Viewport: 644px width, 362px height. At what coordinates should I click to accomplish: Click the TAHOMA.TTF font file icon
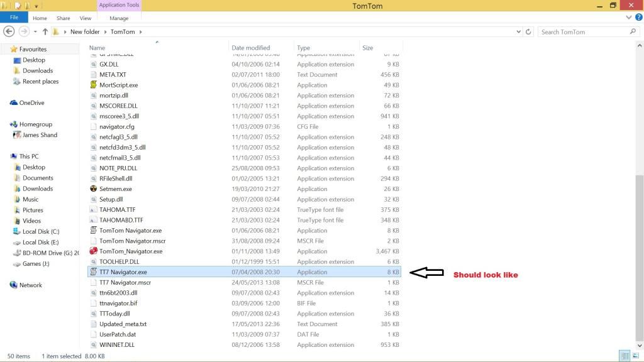coord(94,209)
